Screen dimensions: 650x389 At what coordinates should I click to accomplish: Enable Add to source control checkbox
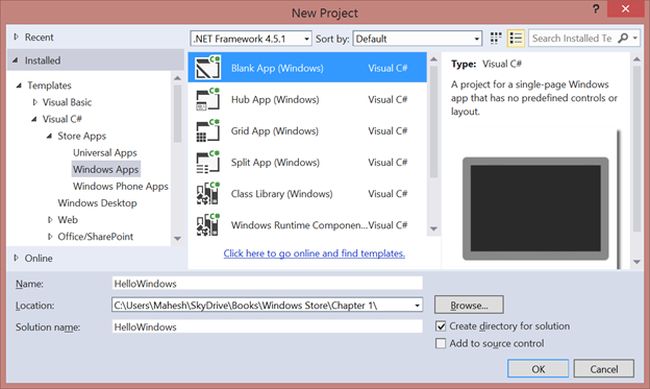pyautogui.click(x=441, y=343)
